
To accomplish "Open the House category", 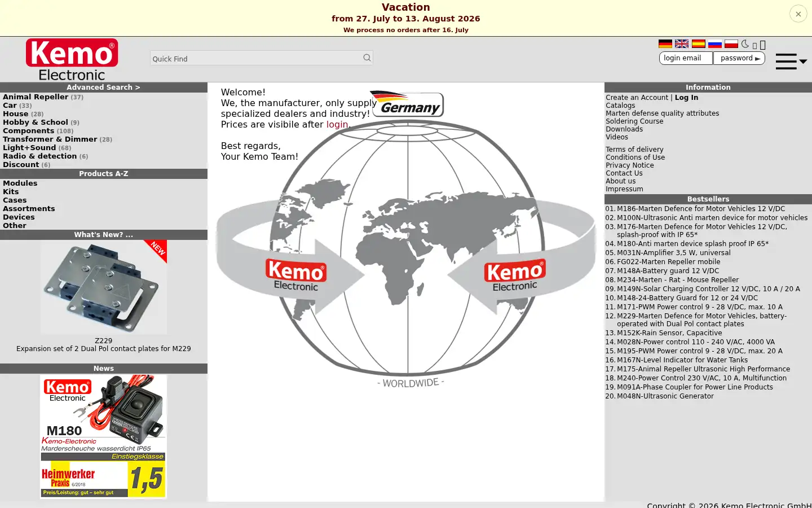I will click(16, 114).
